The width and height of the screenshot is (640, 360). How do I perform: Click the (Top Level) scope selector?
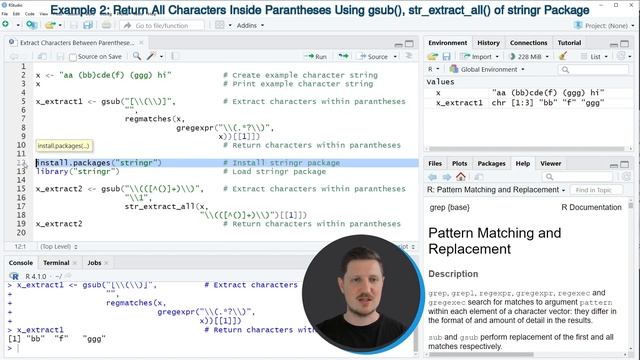[59, 247]
